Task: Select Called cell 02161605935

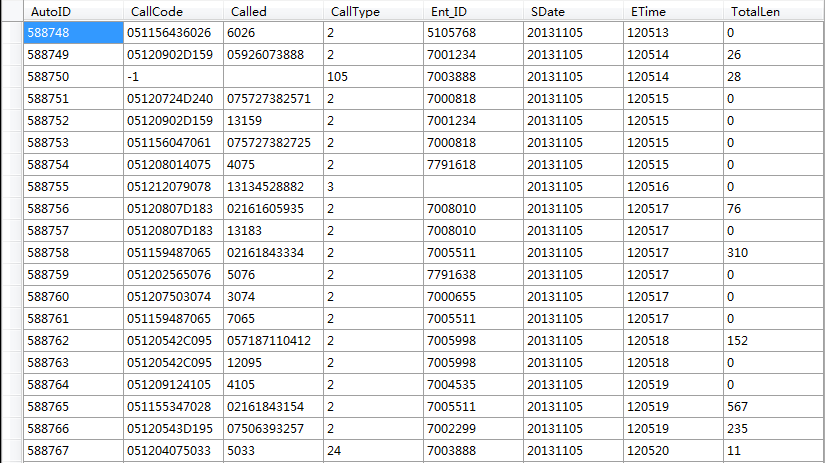Action: (273, 209)
